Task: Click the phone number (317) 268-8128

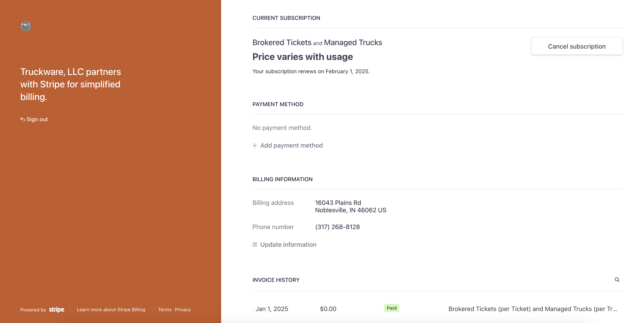Action: (x=337, y=227)
